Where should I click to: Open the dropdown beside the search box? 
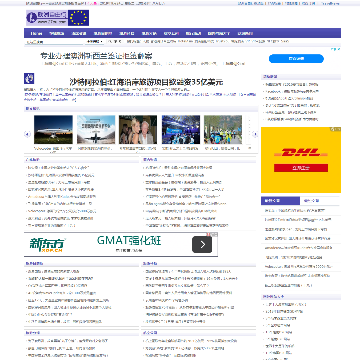click(94, 42)
